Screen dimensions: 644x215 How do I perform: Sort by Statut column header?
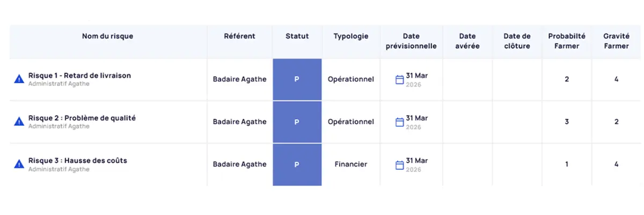tap(297, 37)
